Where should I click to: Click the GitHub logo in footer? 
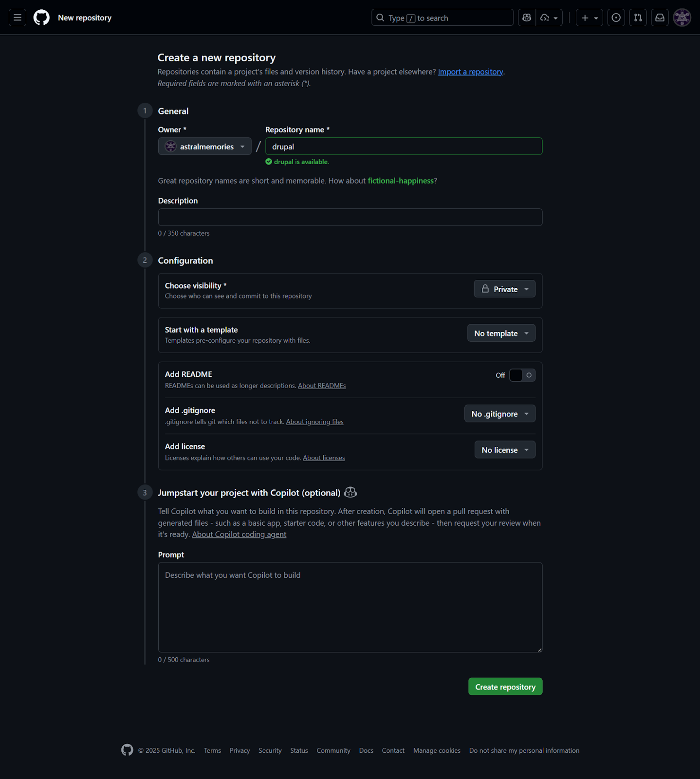coord(127,750)
